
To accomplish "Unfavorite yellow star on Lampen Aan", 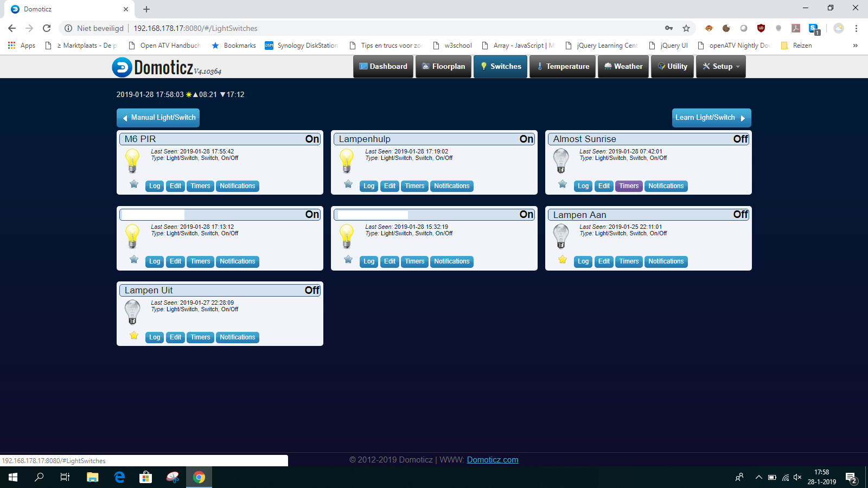I will (563, 260).
